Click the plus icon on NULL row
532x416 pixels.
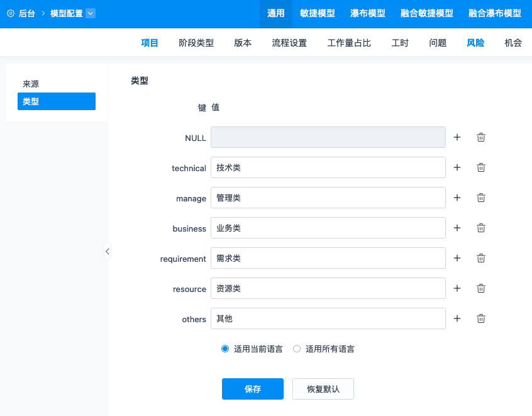click(457, 137)
